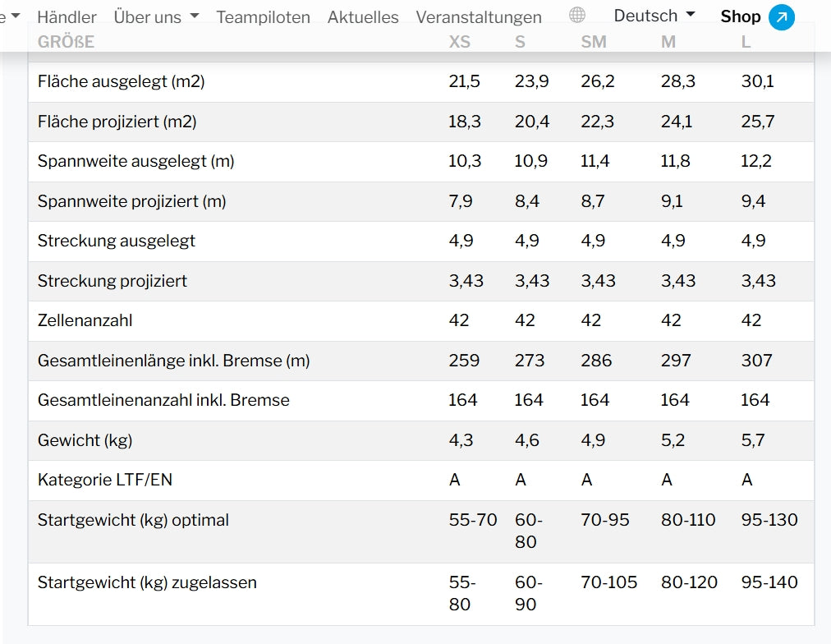The height and width of the screenshot is (644, 831).
Task: Click the Kategorie LTF/EN row label
Action: (x=104, y=480)
